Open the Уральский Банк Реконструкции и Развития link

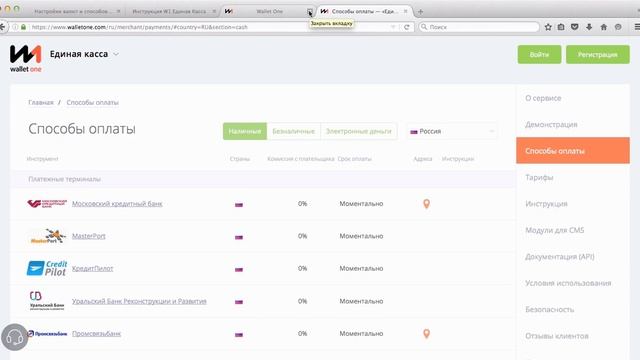[x=139, y=301]
